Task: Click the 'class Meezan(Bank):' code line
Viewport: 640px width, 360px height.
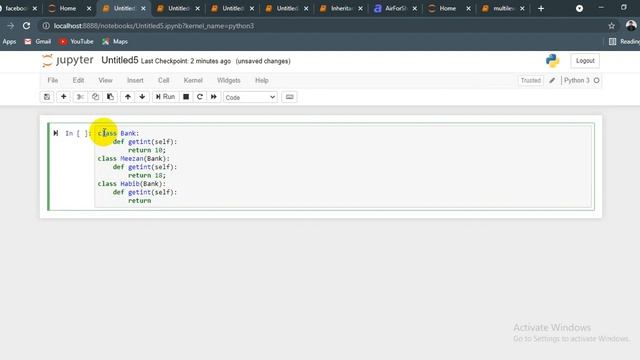Action: tap(133, 158)
